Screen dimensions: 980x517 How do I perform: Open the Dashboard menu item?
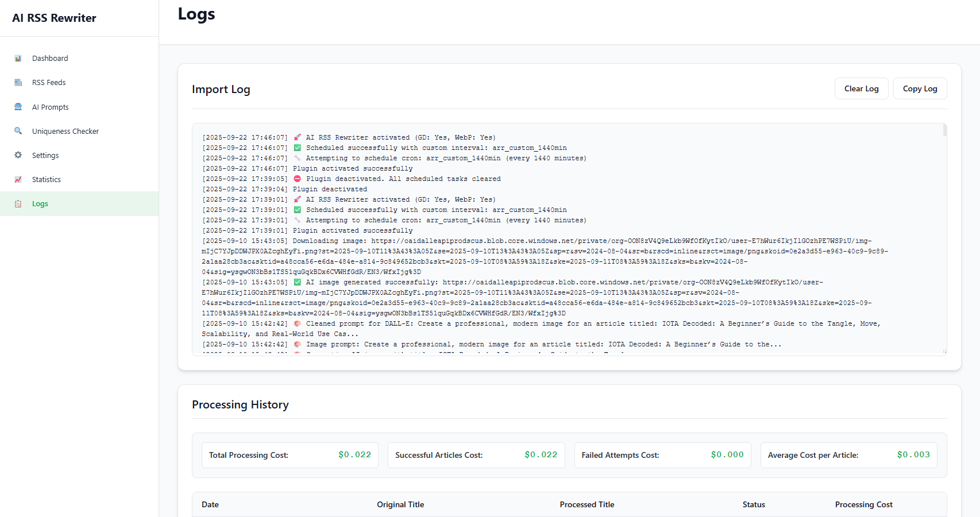tap(50, 59)
